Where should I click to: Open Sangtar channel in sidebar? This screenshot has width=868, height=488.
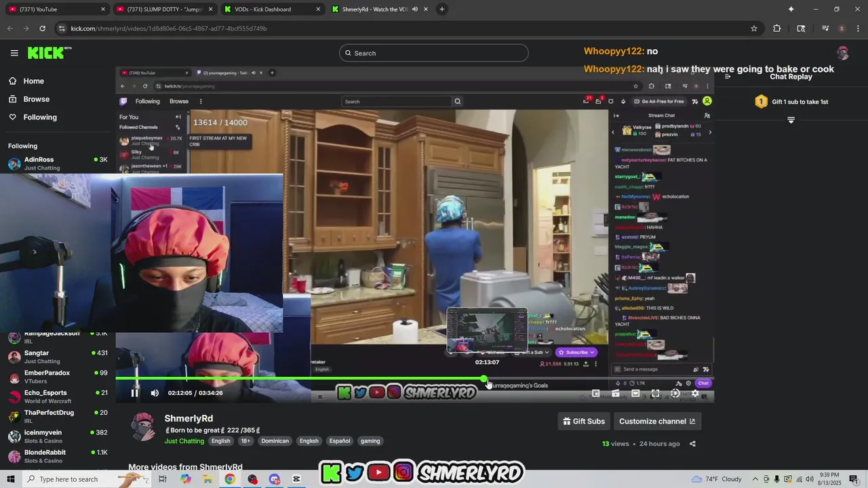pos(58,357)
